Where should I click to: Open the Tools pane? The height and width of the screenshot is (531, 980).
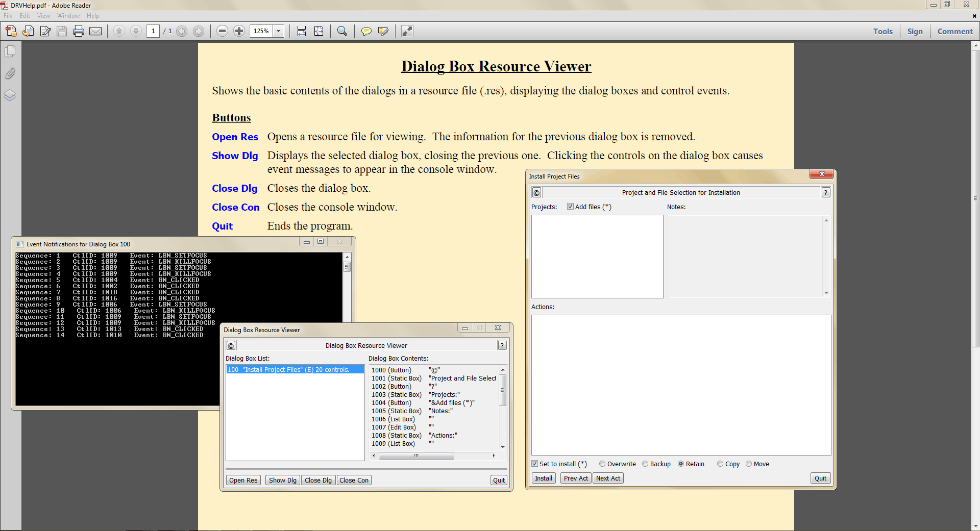click(x=883, y=31)
